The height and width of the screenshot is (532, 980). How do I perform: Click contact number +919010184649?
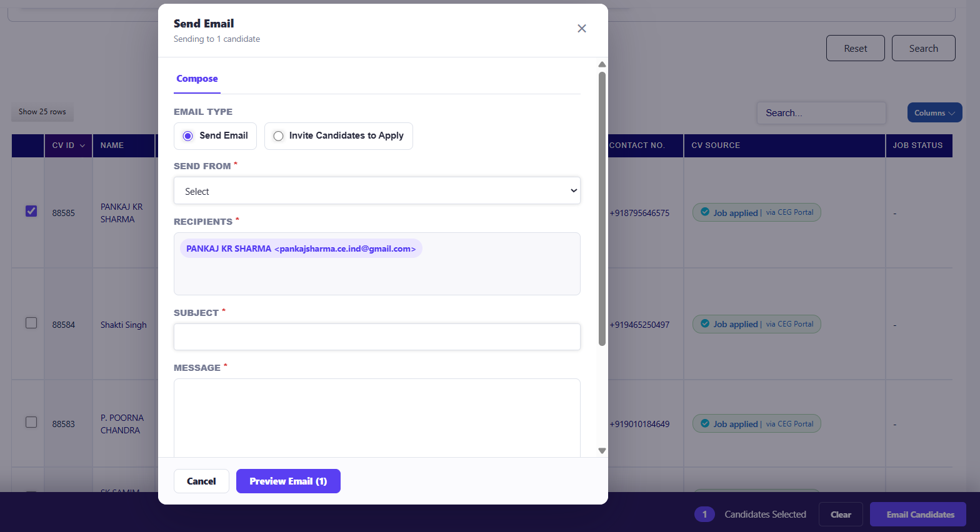[639, 424]
